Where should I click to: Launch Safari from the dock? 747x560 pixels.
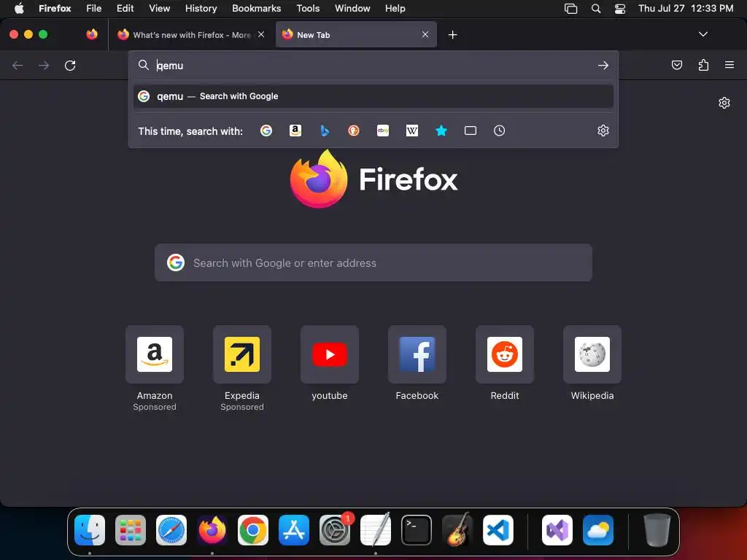click(x=171, y=530)
